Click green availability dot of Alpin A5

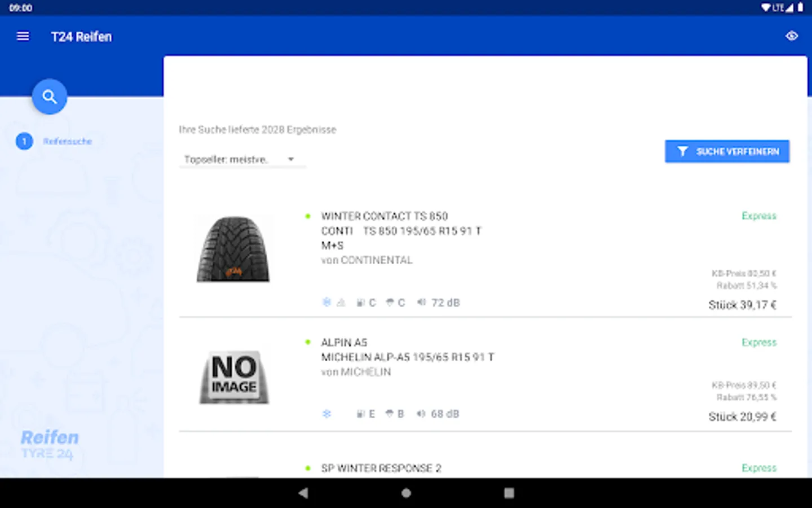tap(308, 342)
